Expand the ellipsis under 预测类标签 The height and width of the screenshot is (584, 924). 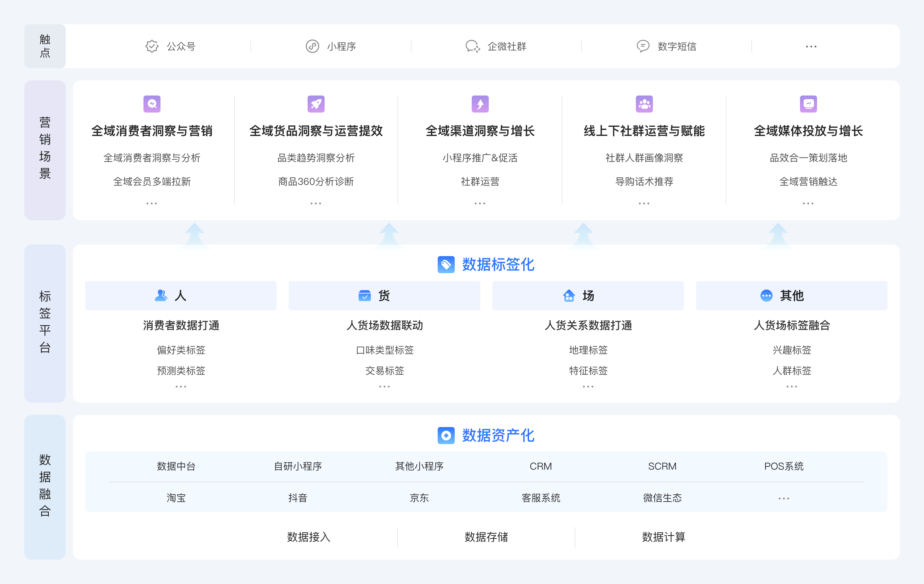pyautogui.click(x=181, y=387)
